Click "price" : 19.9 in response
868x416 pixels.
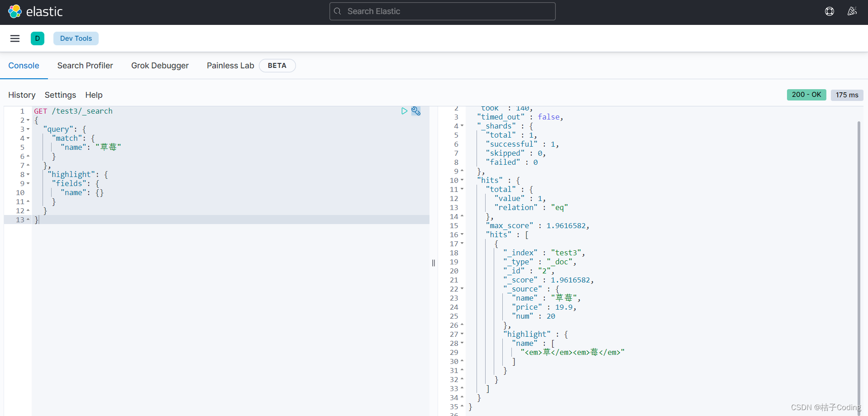pyautogui.click(x=544, y=307)
